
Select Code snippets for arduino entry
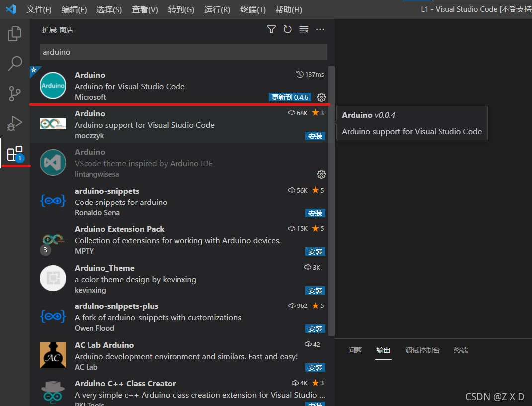(x=179, y=202)
